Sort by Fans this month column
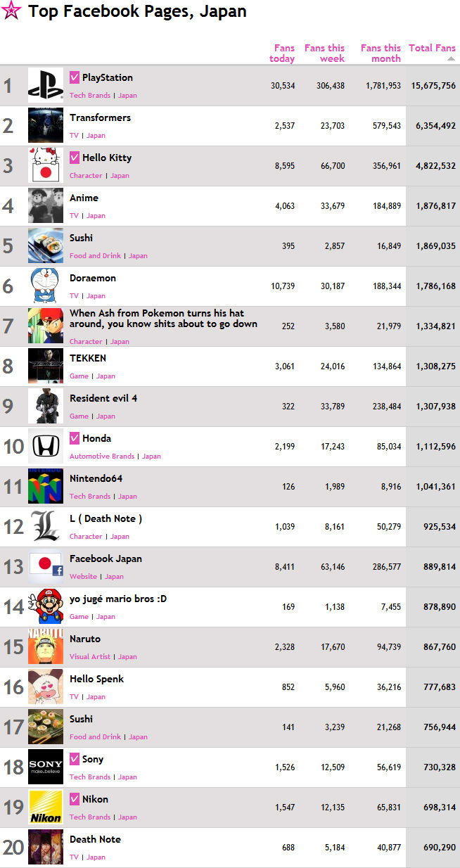Viewport: 460px width, 868px height. point(381,53)
